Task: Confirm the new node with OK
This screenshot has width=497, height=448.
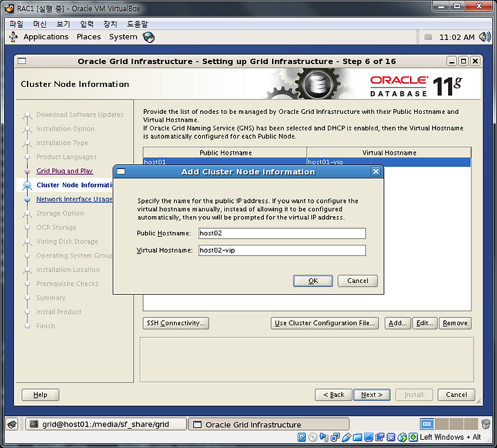Action: [x=313, y=280]
